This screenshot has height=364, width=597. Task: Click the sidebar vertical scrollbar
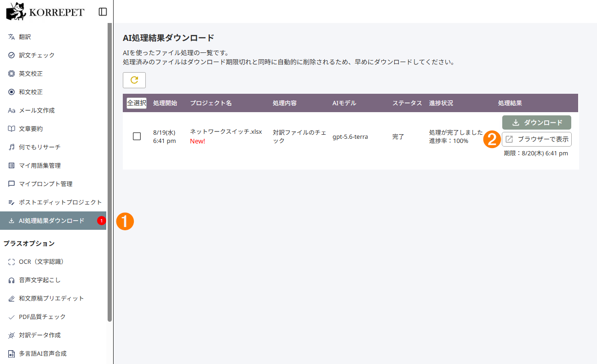[109, 172]
